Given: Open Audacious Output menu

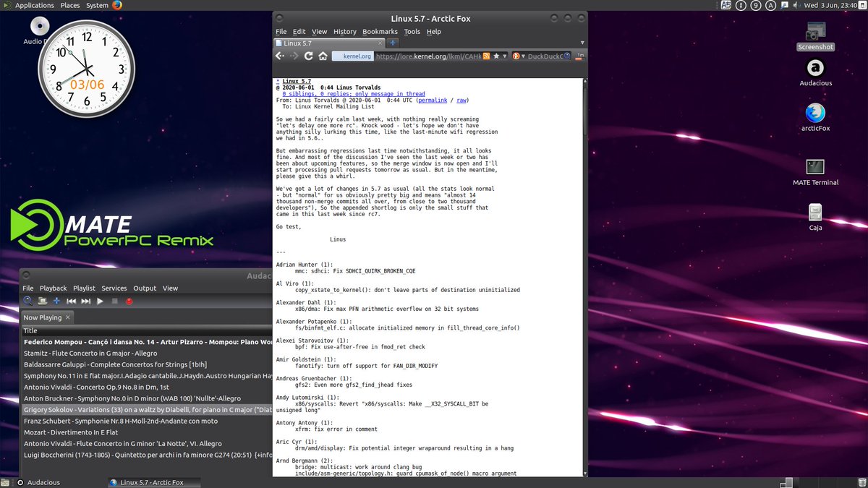Looking at the screenshot, I should (145, 288).
